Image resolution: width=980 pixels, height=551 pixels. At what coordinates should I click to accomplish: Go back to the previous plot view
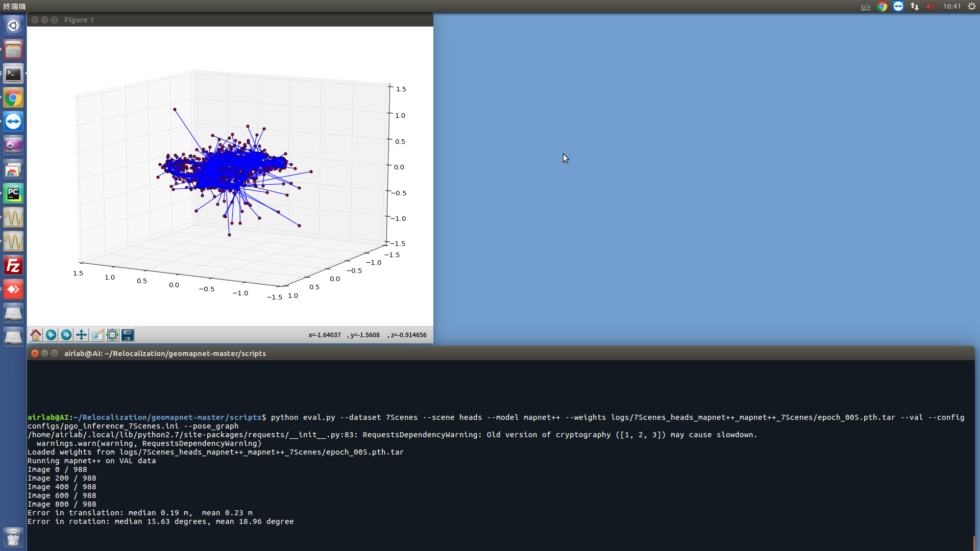point(51,335)
